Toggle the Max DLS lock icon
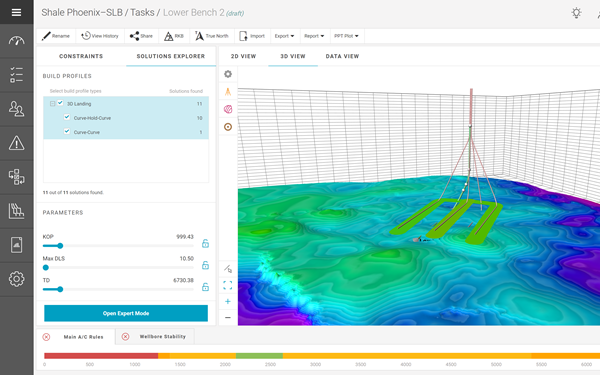Image resolution: width=600 pixels, height=375 pixels. tap(205, 265)
